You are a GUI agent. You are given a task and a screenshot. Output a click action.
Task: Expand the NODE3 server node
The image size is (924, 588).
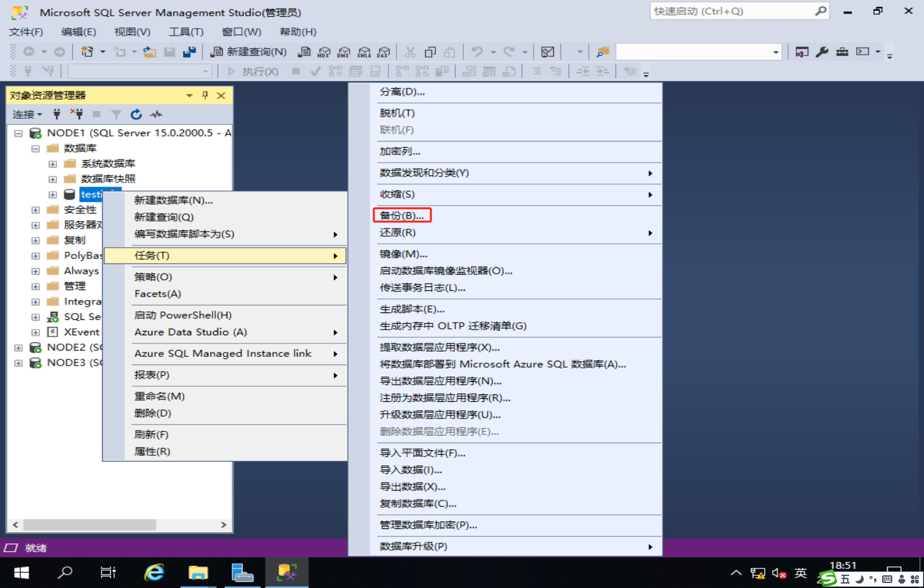click(18, 363)
